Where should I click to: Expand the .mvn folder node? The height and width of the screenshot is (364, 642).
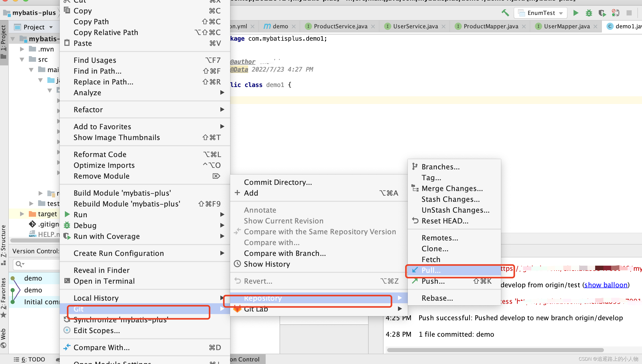22,49
